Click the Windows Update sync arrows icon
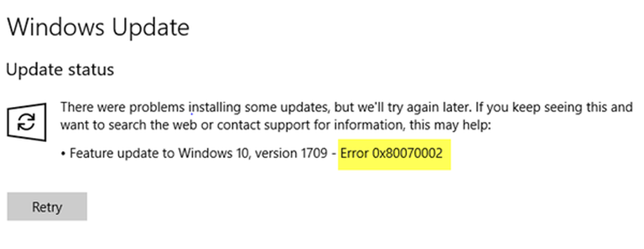Viewport: 644px width, 249px height. pos(26,122)
